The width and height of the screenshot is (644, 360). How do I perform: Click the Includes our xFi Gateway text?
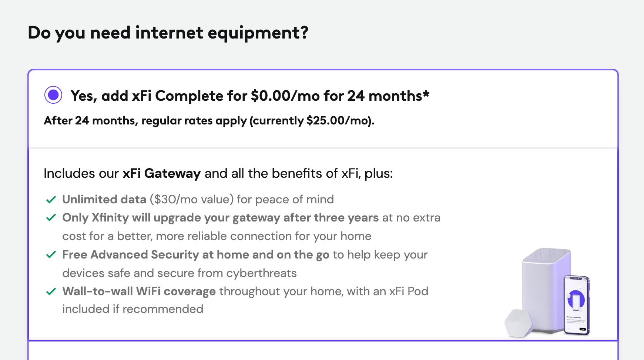point(218,173)
